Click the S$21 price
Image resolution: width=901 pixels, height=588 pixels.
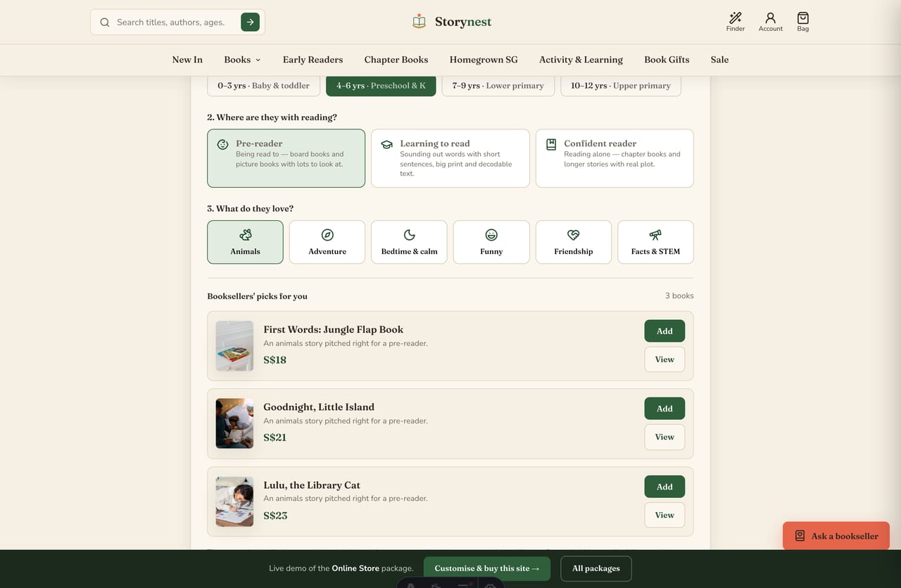click(x=275, y=437)
